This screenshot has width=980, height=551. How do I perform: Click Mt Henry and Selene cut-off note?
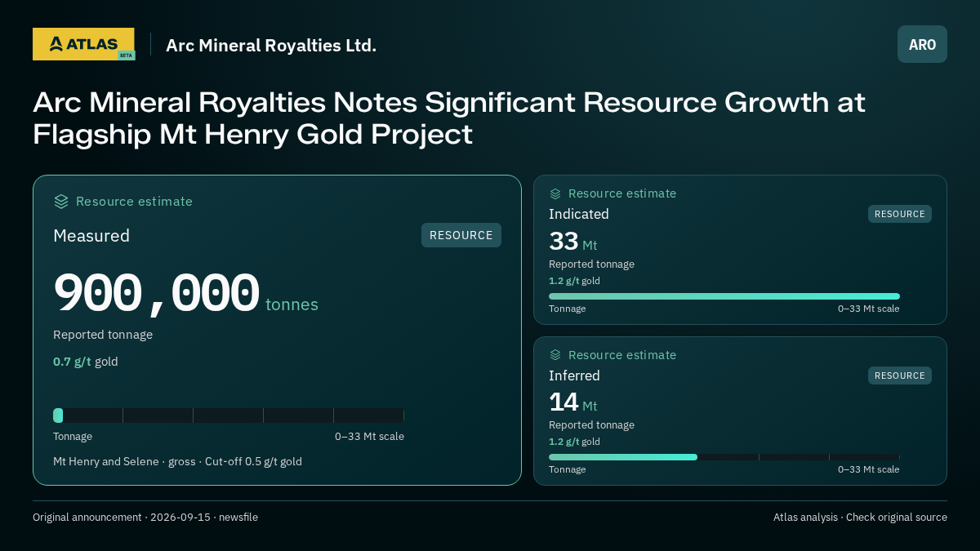[177, 462]
